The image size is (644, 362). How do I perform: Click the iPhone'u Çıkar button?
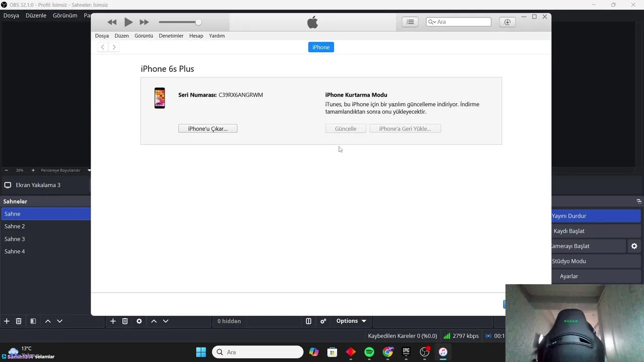pos(208,129)
